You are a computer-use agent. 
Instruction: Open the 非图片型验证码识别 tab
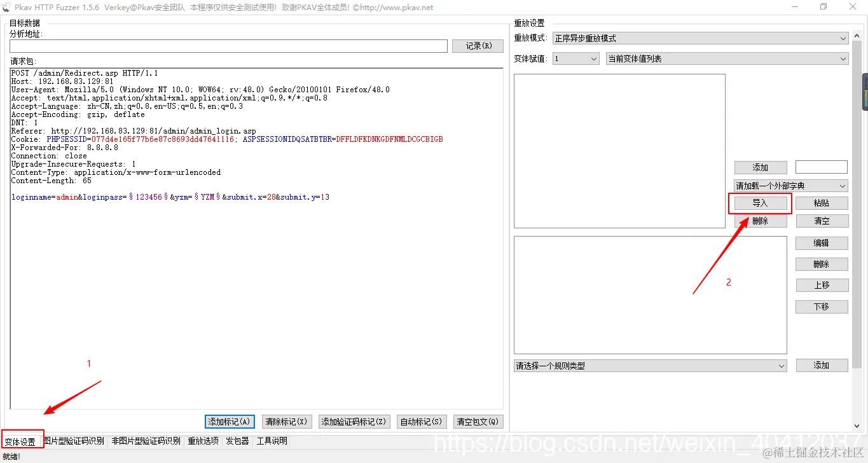(146, 441)
